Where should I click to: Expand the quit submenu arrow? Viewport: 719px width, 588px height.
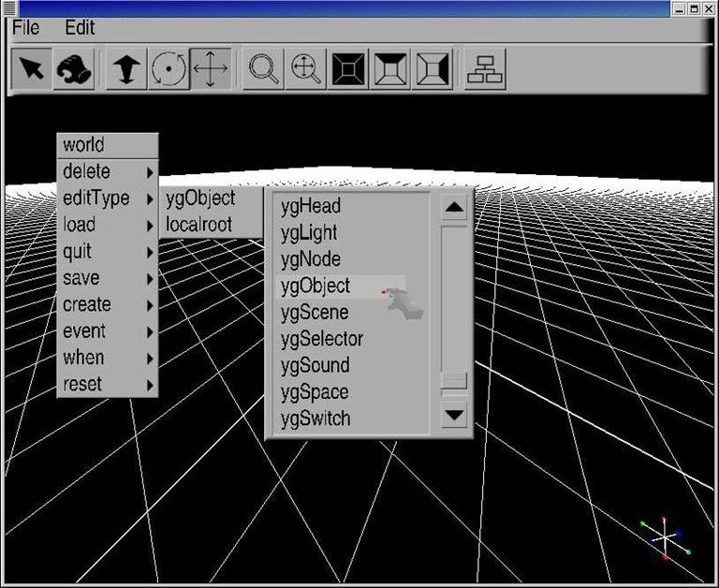click(x=150, y=252)
